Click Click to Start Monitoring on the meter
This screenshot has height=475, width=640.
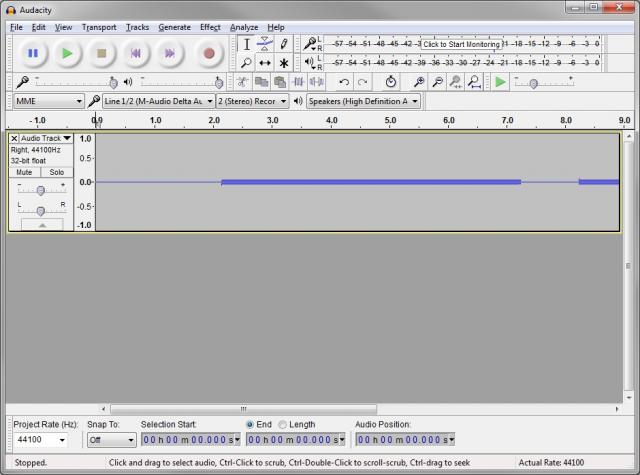click(x=461, y=44)
